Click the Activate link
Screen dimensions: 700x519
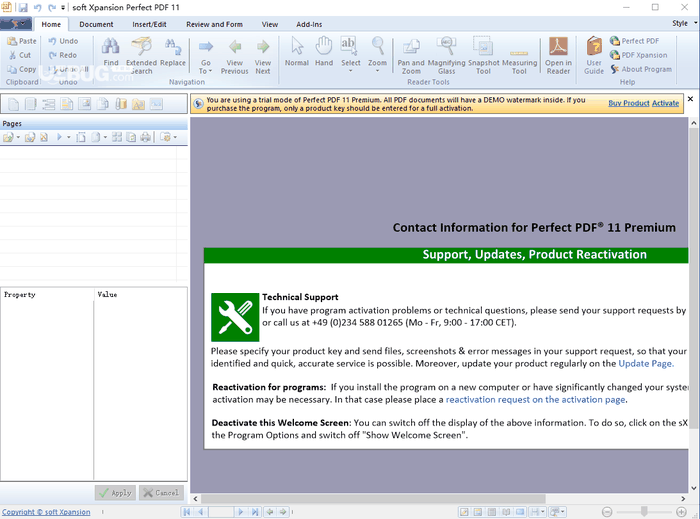pyautogui.click(x=665, y=103)
